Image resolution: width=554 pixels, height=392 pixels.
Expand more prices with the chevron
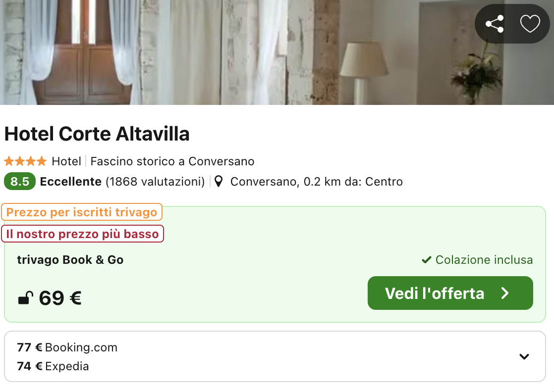[x=524, y=356]
